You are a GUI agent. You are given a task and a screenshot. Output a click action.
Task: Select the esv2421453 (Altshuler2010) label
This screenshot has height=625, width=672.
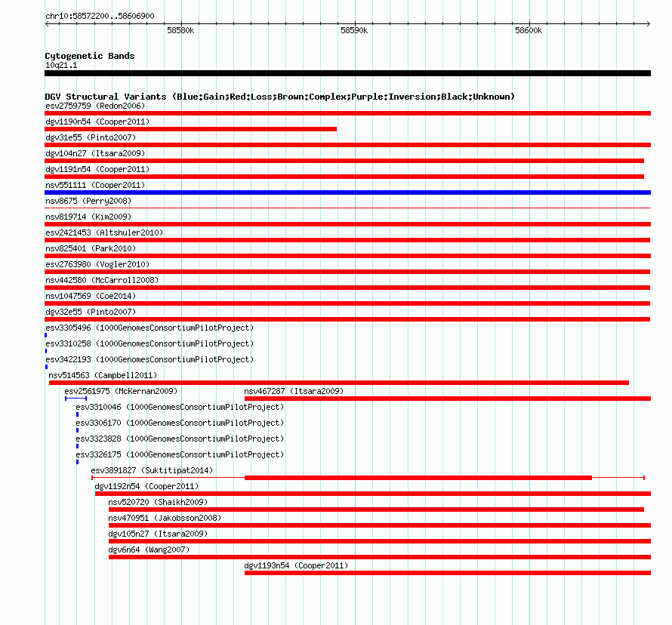[104, 232]
